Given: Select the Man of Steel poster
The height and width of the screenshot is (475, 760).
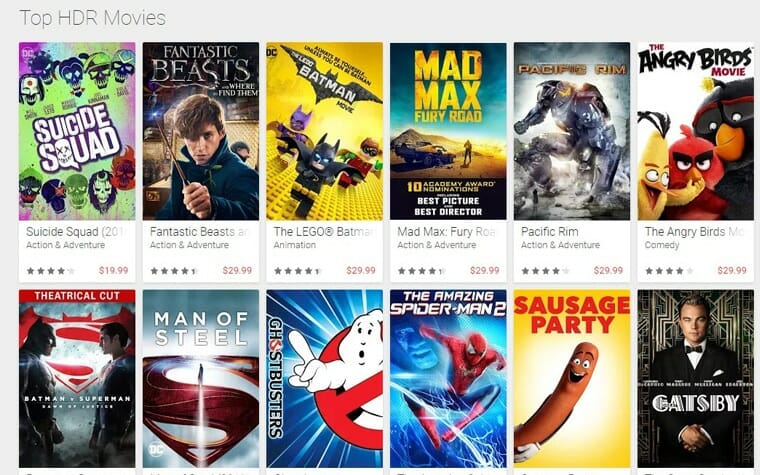Looking at the screenshot, I should (201, 379).
